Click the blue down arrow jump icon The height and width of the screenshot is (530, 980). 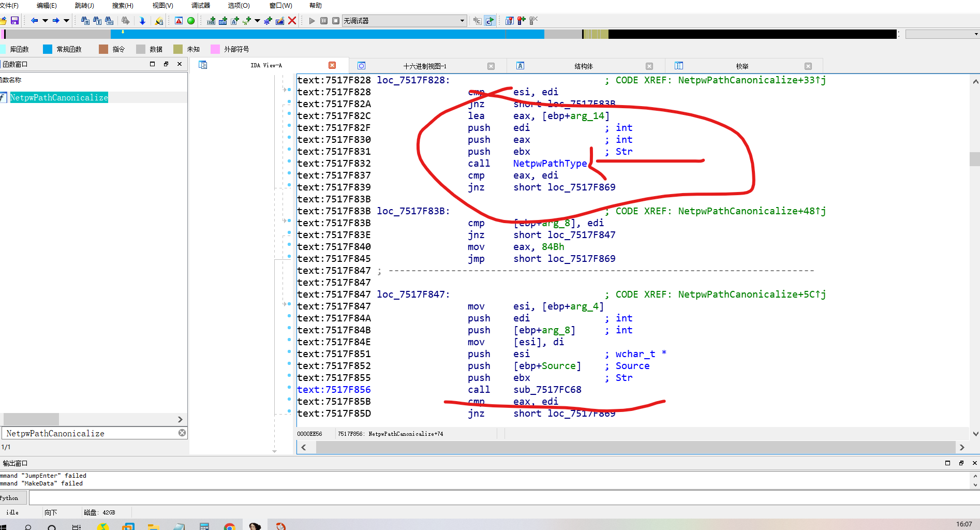[x=142, y=21]
